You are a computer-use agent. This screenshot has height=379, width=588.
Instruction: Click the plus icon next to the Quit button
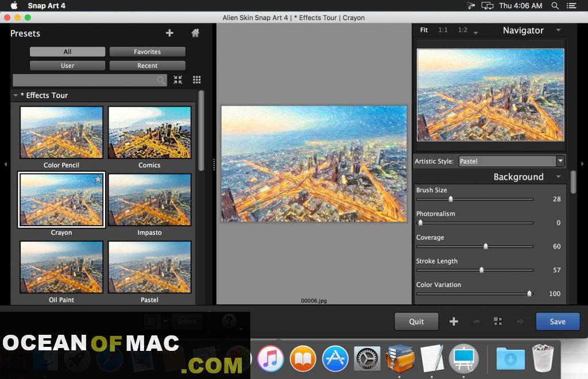tap(454, 322)
